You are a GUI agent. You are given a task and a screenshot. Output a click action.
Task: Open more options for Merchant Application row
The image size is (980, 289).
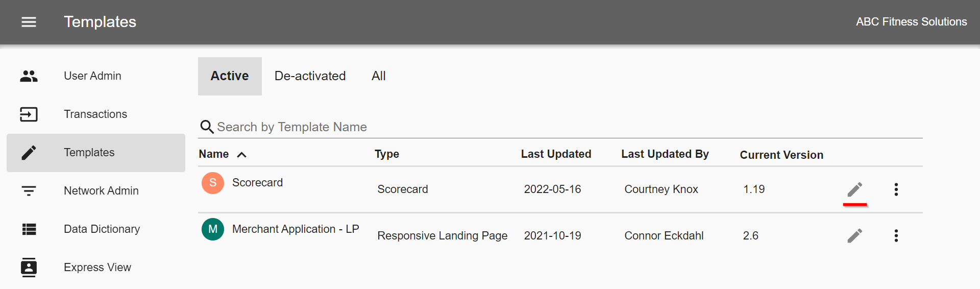click(896, 235)
